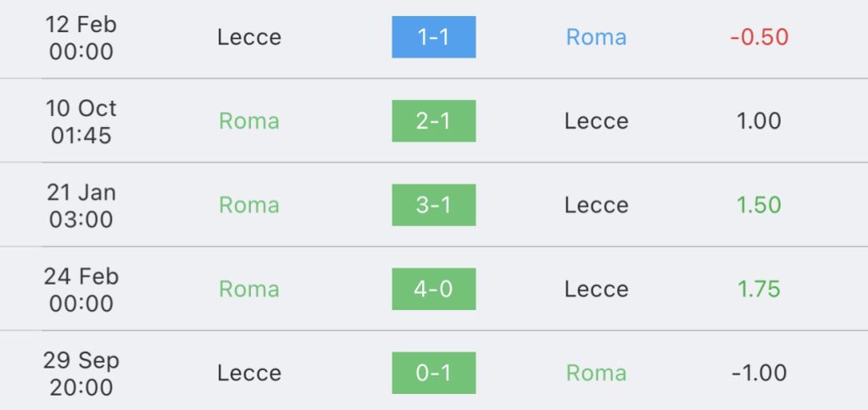This screenshot has width=868, height=410.
Task: Click blue Roma in the 1-1 match
Action: coord(596,37)
